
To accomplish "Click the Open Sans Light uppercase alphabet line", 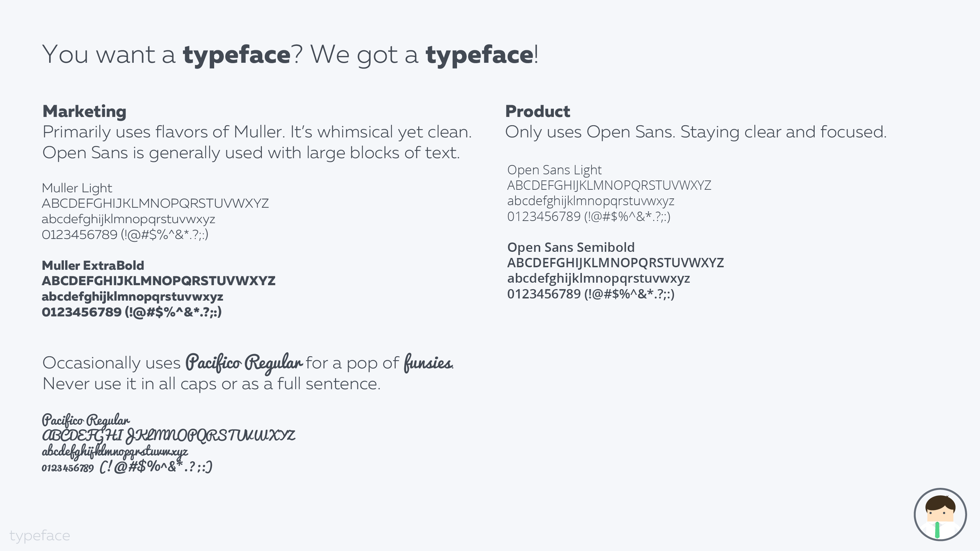I will click(x=609, y=185).
